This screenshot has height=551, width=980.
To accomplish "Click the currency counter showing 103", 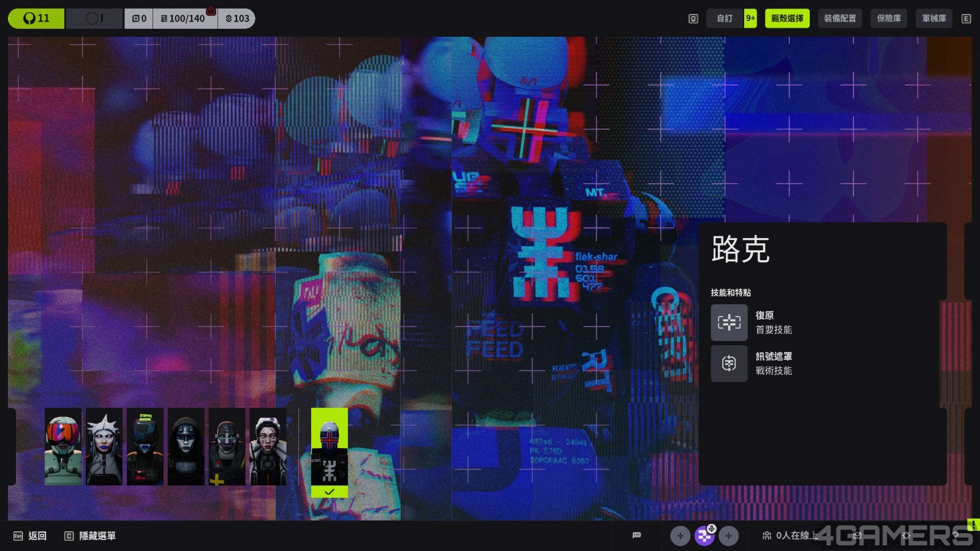I will pyautogui.click(x=237, y=18).
